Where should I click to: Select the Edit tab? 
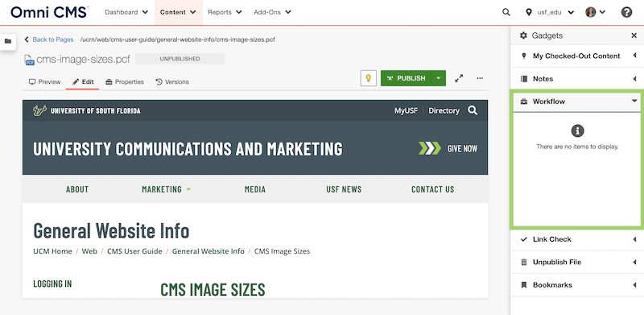tap(83, 82)
